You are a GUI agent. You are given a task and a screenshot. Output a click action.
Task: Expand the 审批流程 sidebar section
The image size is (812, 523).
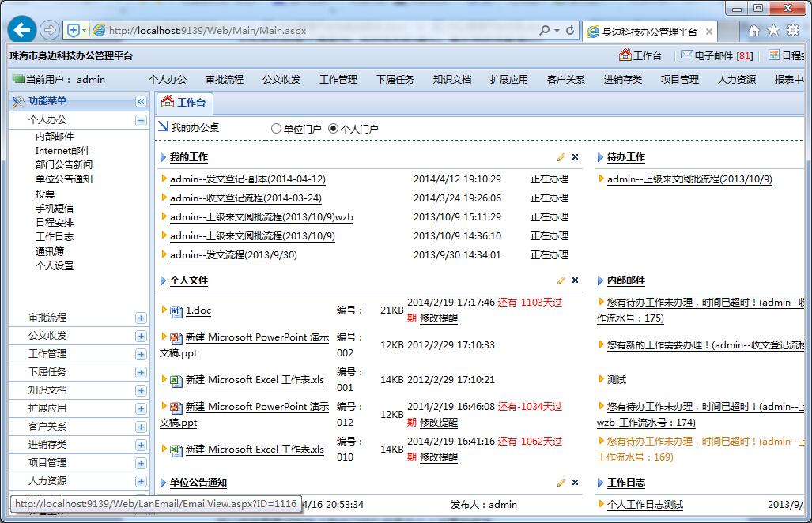point(141,318)
